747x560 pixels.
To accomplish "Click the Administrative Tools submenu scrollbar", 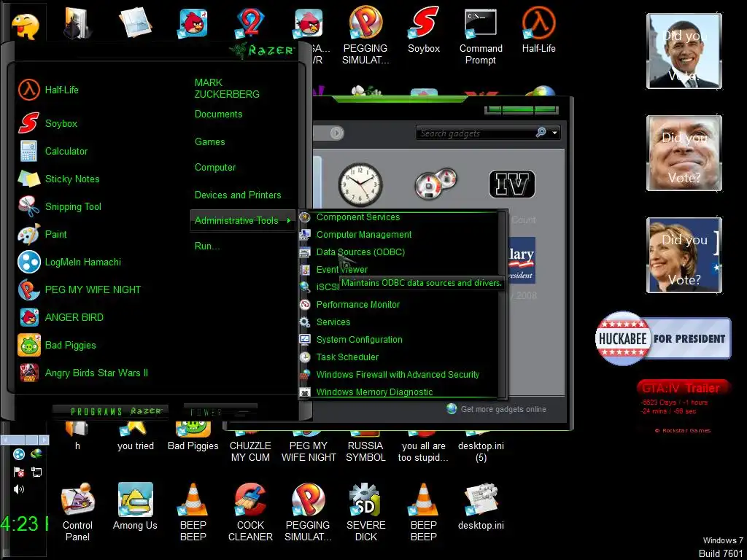I will coord(503,305).
